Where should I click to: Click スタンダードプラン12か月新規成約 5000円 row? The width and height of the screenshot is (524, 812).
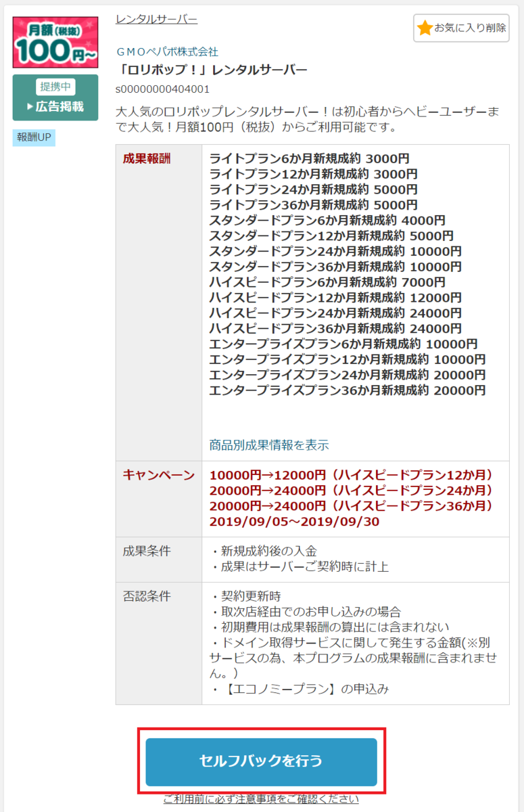pos(331,236)
